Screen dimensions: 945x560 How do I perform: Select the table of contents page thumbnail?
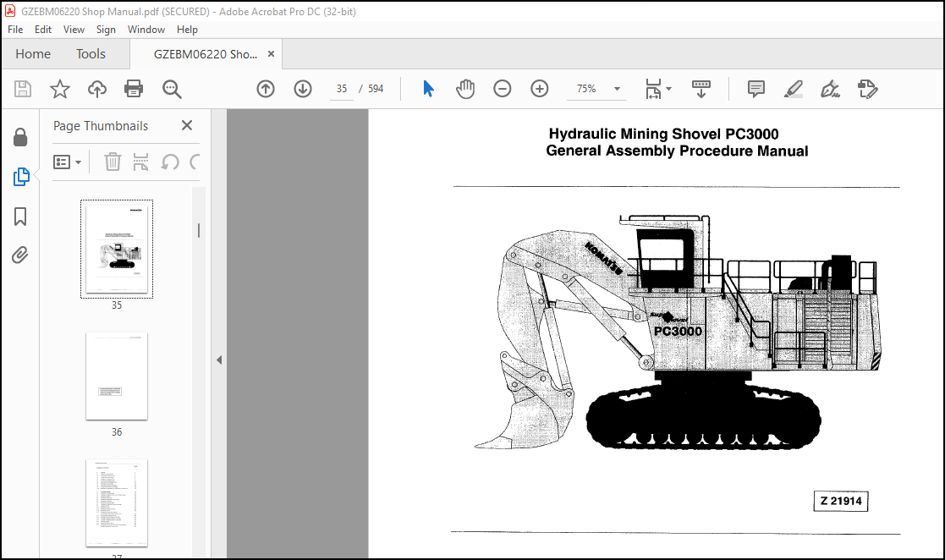(117, 503)
